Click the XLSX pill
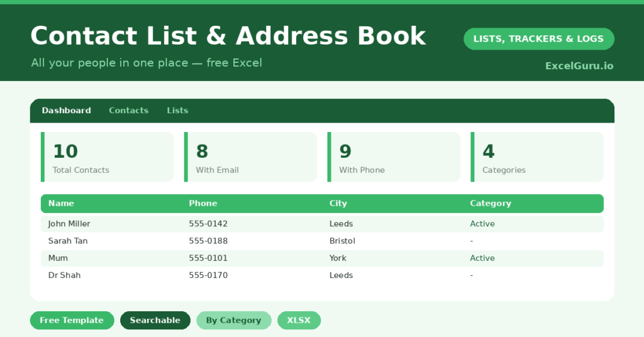 coord(299,320)
